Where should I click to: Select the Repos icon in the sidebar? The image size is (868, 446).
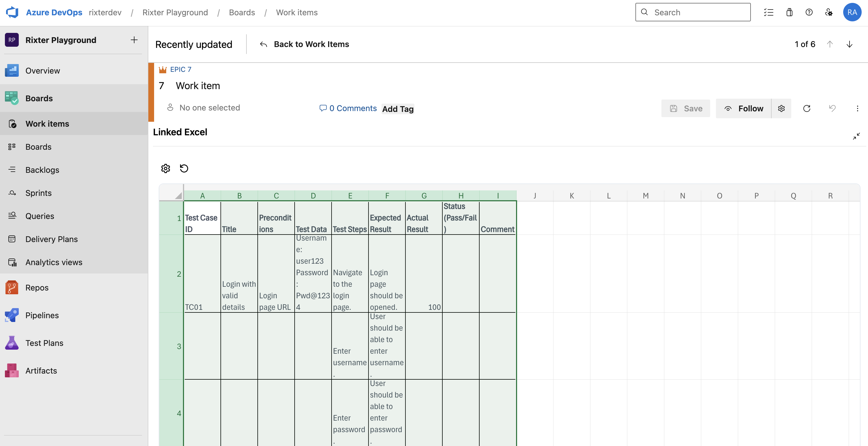point(12,287)
